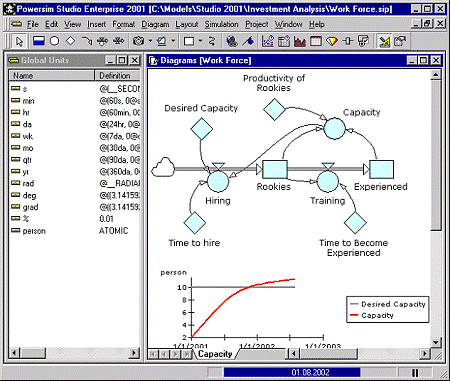The width and height of the screenshot is (450, 381).
Task: Select the 's' unit row
Action: coord(74,89)
